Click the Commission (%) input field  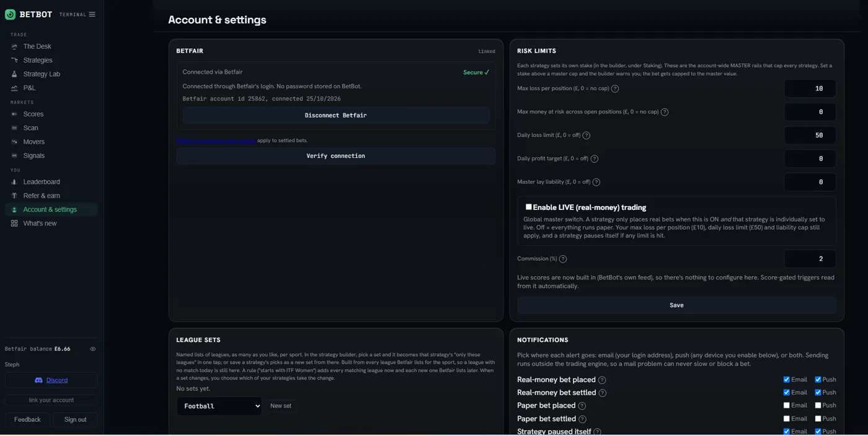[x=810, y=259]
